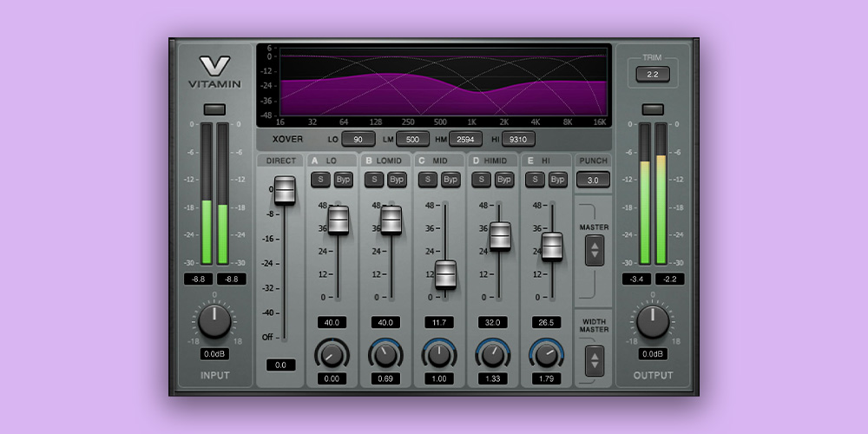Click the HIMID level value 32.0

[x=493, y=322]
